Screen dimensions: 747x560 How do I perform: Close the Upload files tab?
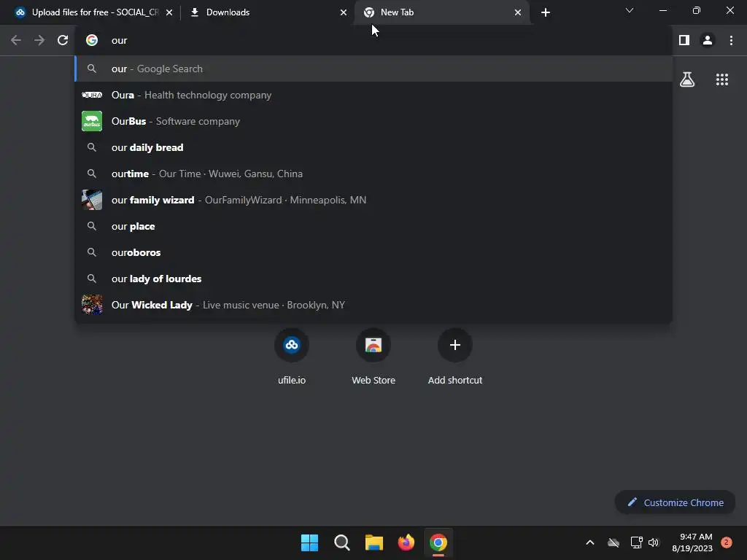pos(169,12)
